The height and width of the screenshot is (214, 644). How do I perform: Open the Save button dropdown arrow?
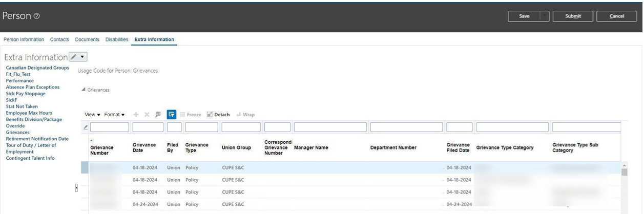(x=545, y=16)
